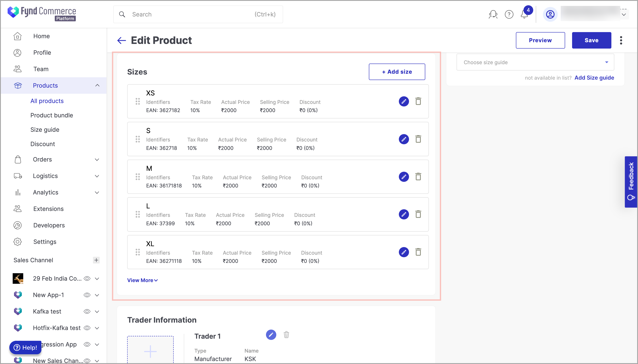Edit the XL size row
Viewport: 638px width, 364px height.
click(404, 252)
